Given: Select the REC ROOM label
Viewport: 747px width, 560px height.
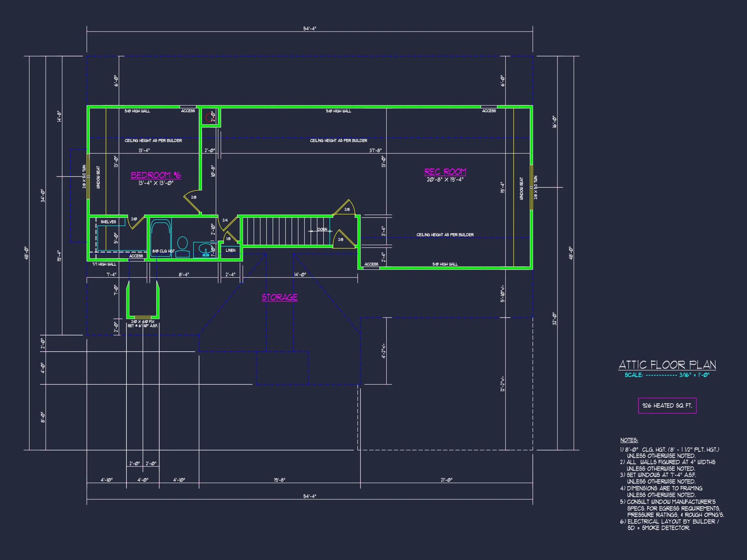Looking at the screenshot, I should [x=445, y=172].
